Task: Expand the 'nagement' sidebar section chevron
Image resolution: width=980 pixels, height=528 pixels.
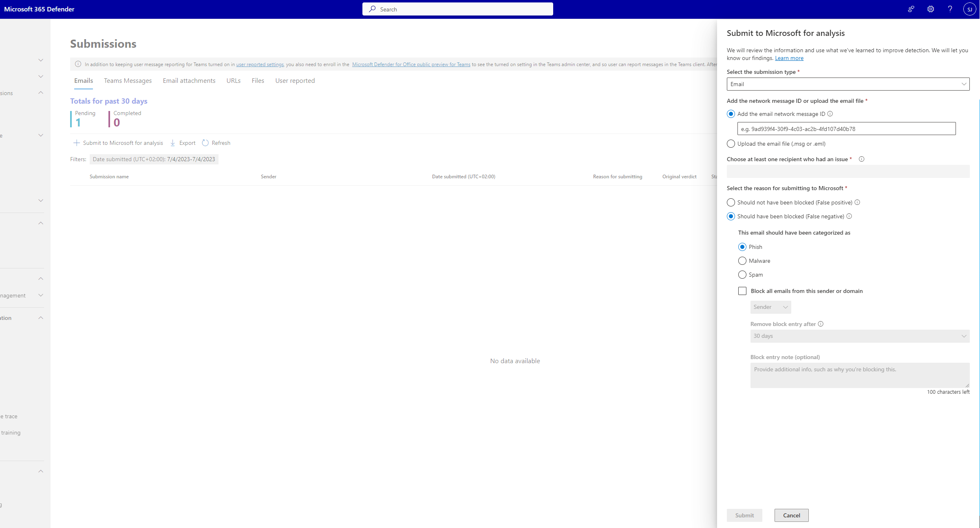Action: point(41,295)
